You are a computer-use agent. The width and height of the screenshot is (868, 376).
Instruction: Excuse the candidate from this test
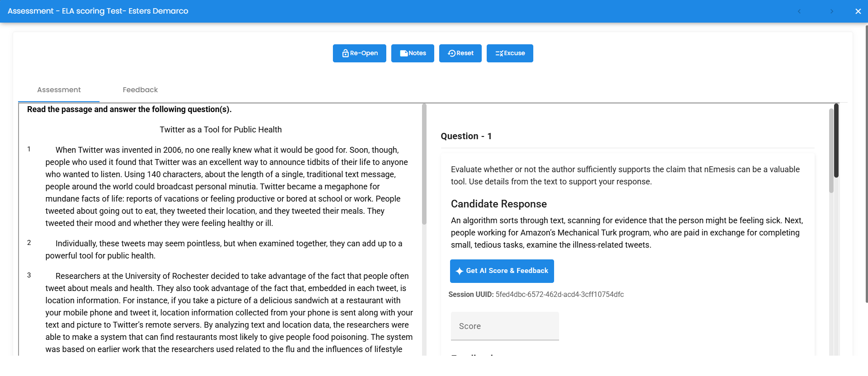(510, 53)
